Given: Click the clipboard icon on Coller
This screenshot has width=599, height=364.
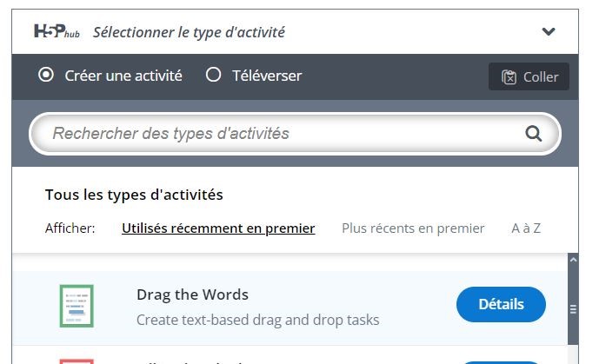Looking at the screenshot, I should 509,77.
